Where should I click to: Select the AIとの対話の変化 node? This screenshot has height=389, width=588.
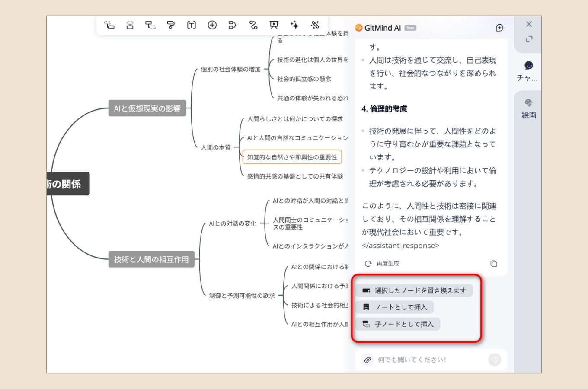(x=233, y=223)
